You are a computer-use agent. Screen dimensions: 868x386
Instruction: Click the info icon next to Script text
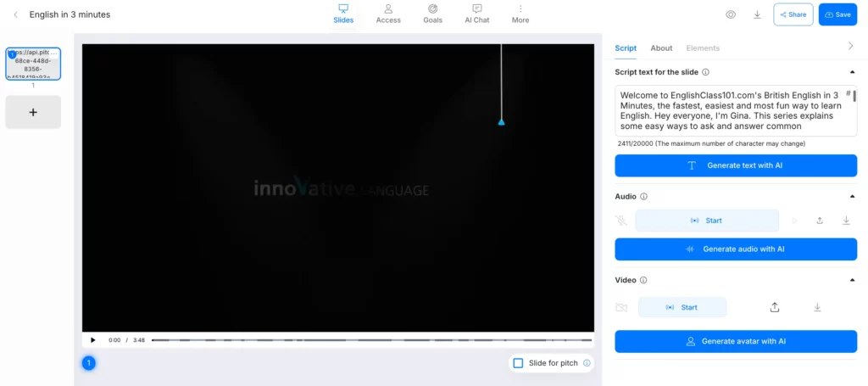[706, 73]
